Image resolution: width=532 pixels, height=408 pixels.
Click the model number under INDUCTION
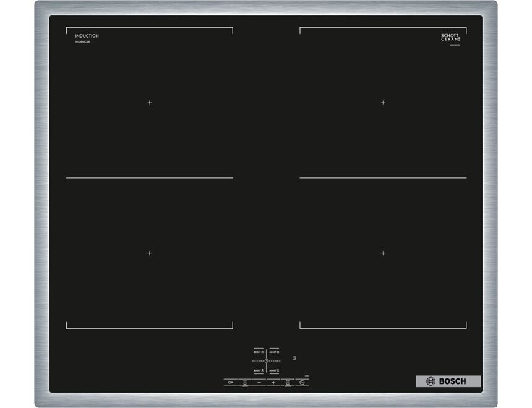[83, 42]
